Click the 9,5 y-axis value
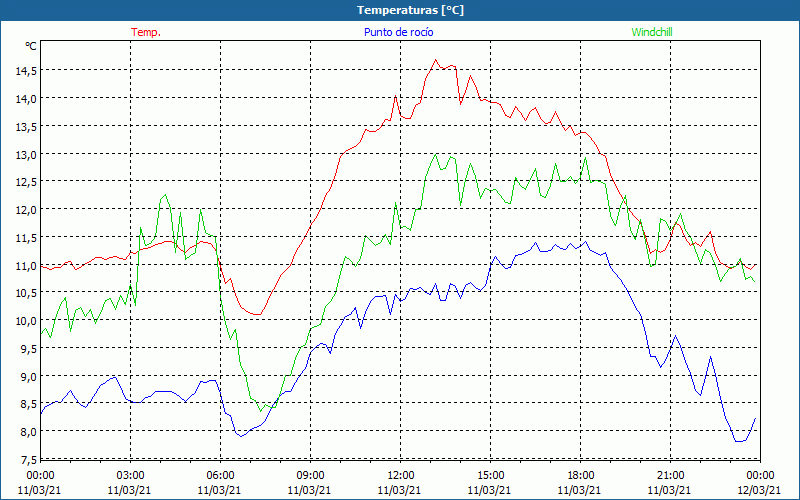This screenshot has height=500, width=800. pos(28,349)
